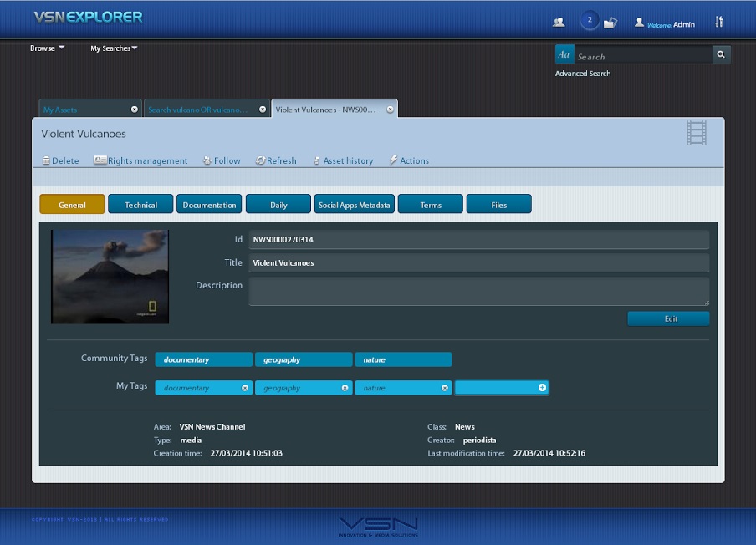Image resolution: width=756 pixels, height=545 pixels.
Task: Open the notifications badge showing 2
Action: pos(590,20)
